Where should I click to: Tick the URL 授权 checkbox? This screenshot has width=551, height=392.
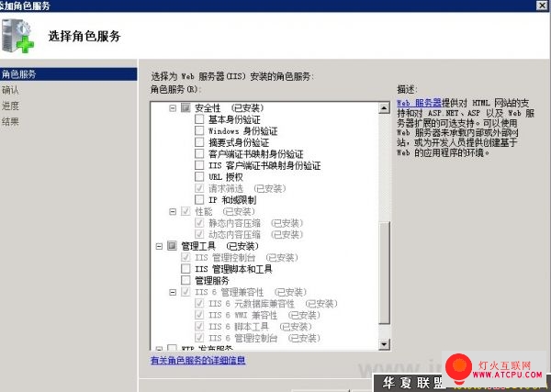(x=199, y=176)
